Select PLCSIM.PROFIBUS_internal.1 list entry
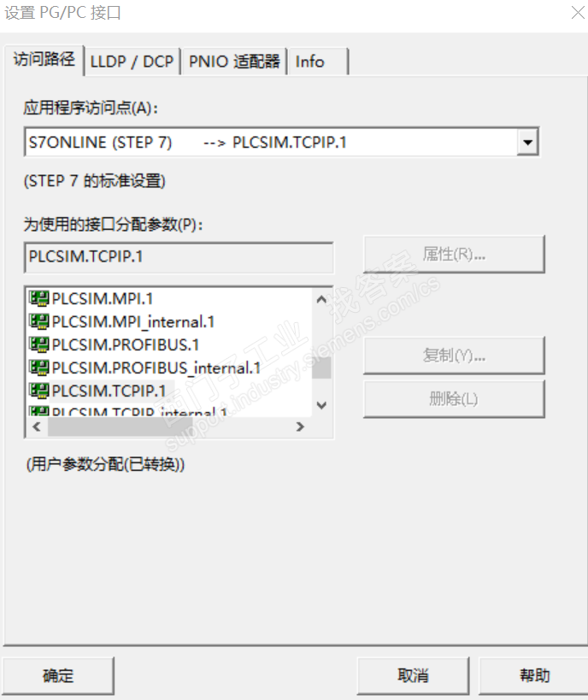The image size is (588, 700). coord(156,368)
